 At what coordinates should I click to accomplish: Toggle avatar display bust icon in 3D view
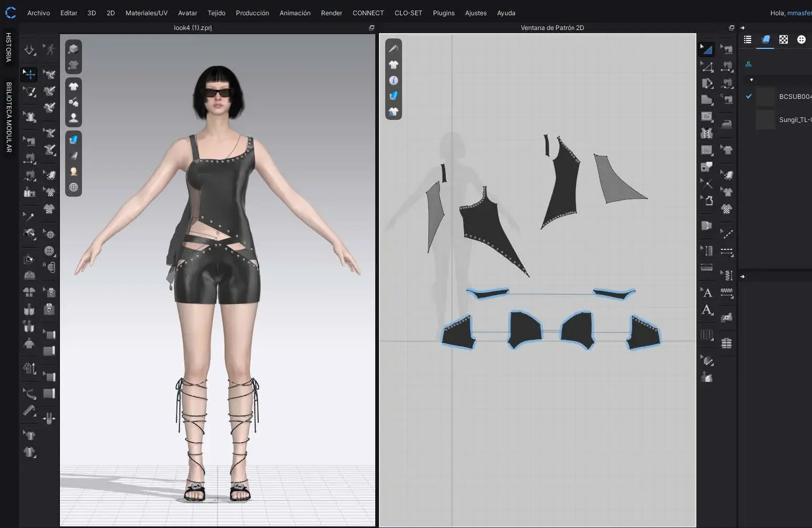[x=74, y=118]
